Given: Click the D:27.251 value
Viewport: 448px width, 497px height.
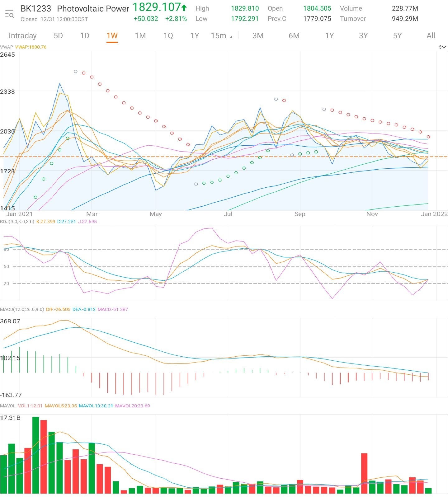Looking at the screenshot, I should pos(67,222).
